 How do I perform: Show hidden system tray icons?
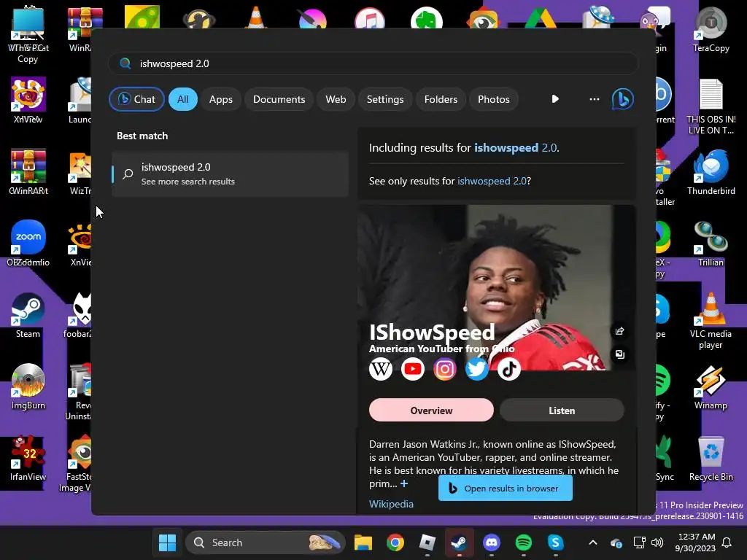click(x=592, y=542)
